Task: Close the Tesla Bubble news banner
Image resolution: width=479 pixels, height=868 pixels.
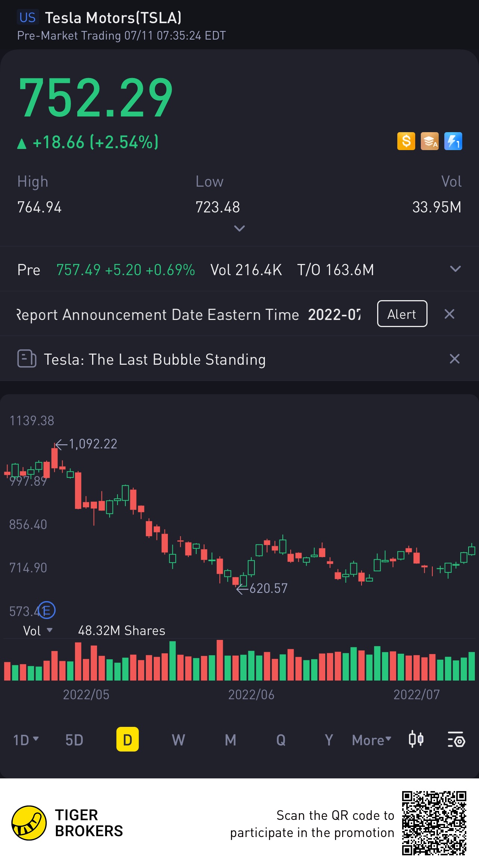Action: (x=454, y=359)
